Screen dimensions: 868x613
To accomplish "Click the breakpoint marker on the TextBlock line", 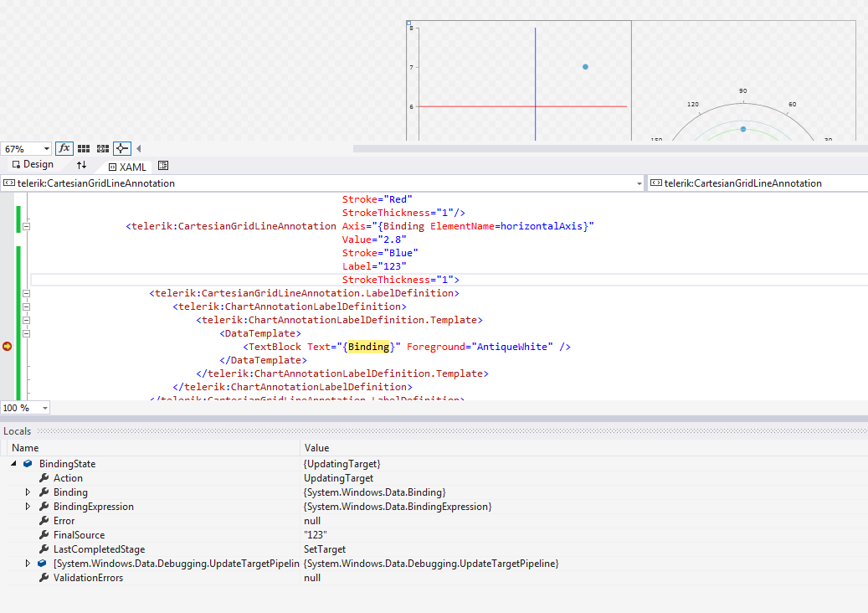I will (8, 346).
